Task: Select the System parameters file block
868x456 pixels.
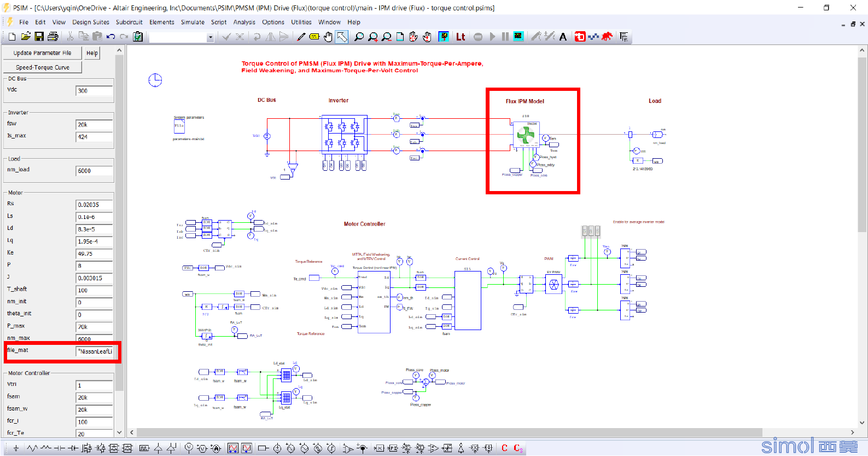Action: (x=179, y=126)
